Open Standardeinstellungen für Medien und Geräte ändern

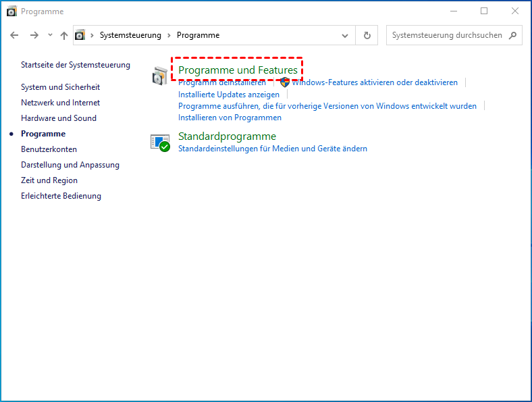pos(273,149)
